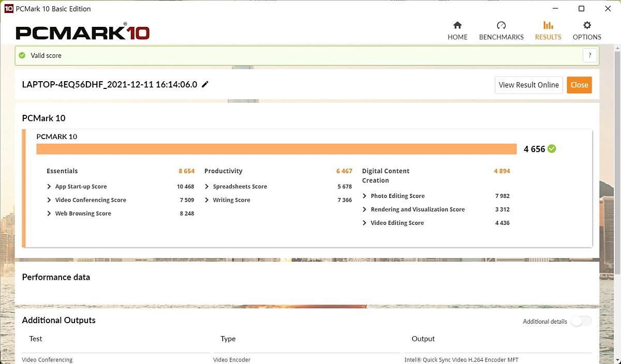621x364 pixels.
Task: Click the Productivity score 6 467
Action: (x=344, y=171)
